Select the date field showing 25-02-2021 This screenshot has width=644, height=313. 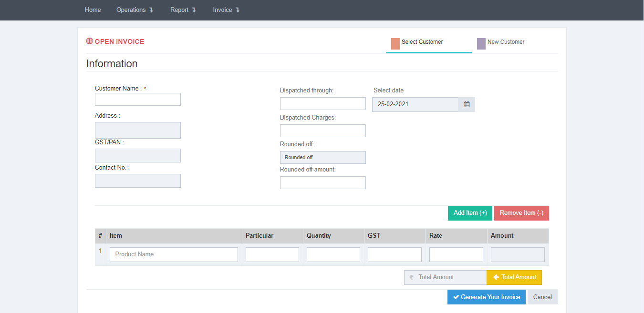(x=415, y=104)
